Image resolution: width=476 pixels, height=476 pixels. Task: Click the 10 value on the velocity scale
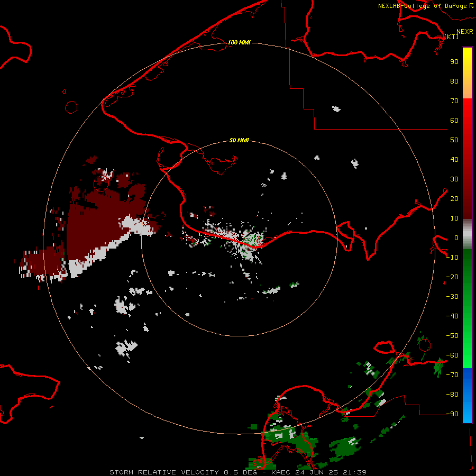click(x=454, y=218)
